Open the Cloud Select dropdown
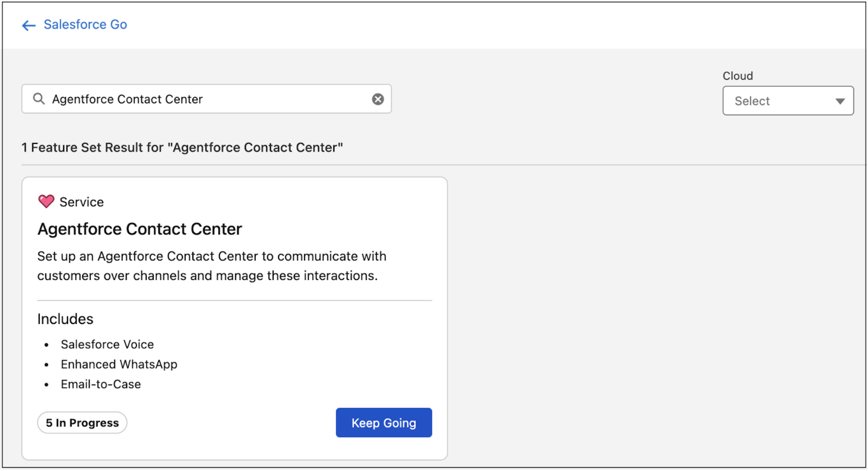 788,101
